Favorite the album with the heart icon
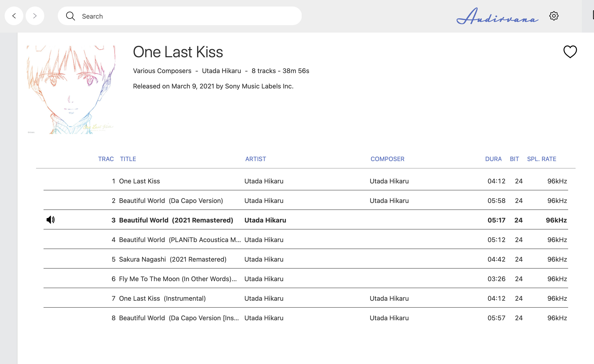Screen dimensions: 594x364 click(570, 52)
